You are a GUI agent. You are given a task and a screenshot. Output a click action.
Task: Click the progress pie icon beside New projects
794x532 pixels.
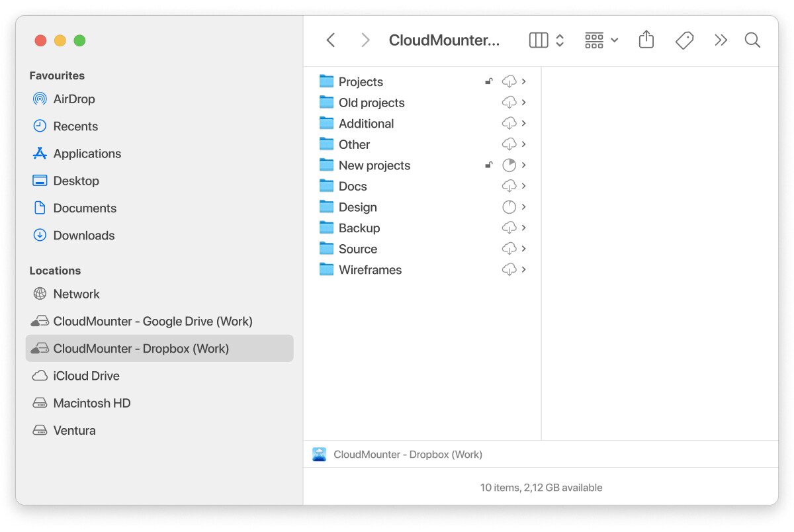coord(509,165)
